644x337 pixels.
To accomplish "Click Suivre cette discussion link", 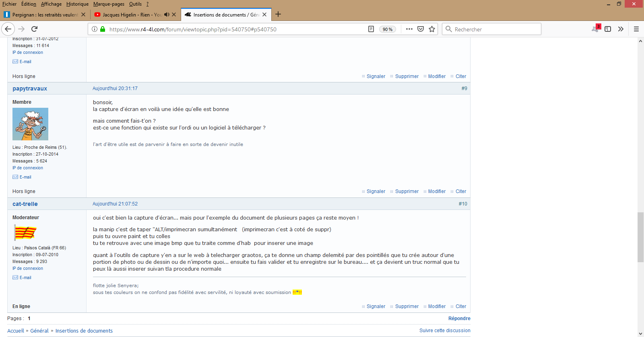I will 445,331.
